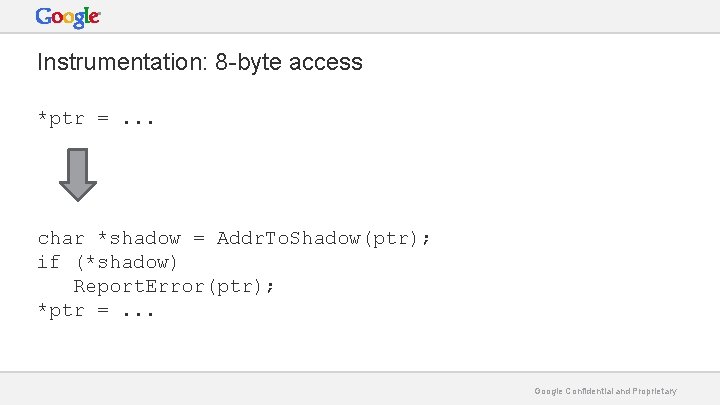
Task: Click the final '*ptr = ...' line below Report.Error
Action: pyautogui.click(x=96, y=310)
